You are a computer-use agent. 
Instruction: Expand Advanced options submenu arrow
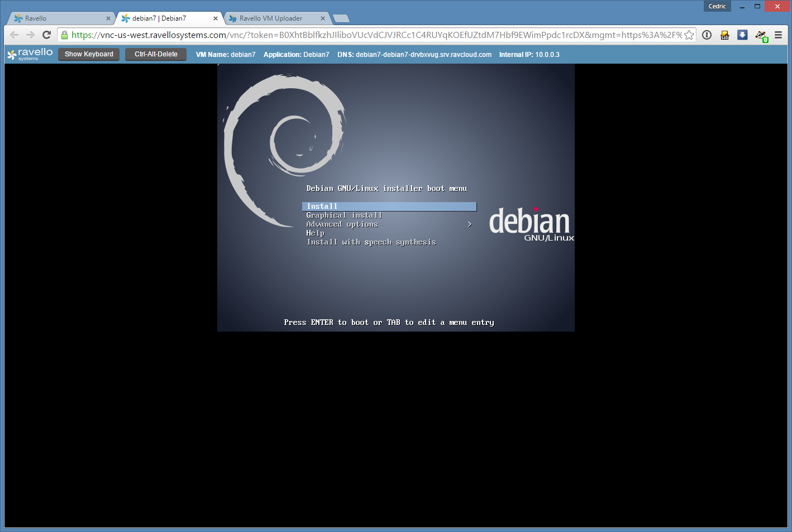pos(469,224)
